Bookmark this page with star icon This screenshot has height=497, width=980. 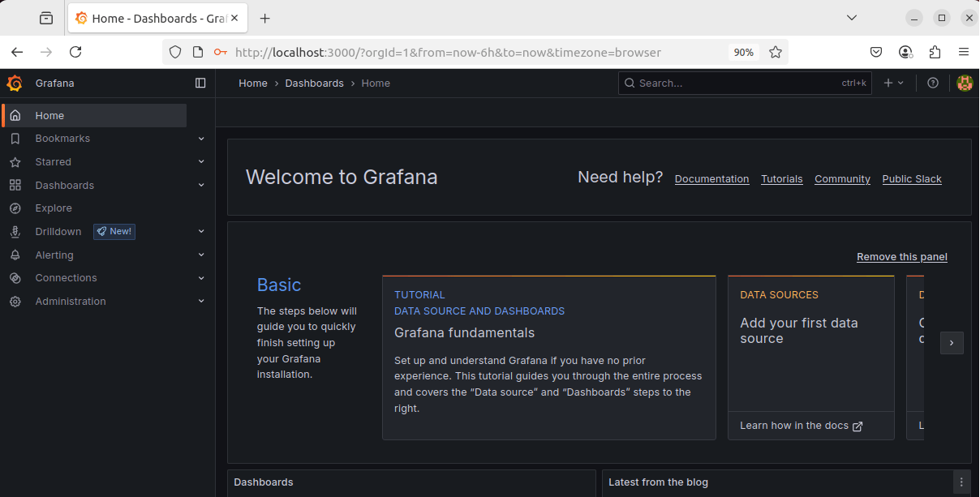tap(776, 52)
